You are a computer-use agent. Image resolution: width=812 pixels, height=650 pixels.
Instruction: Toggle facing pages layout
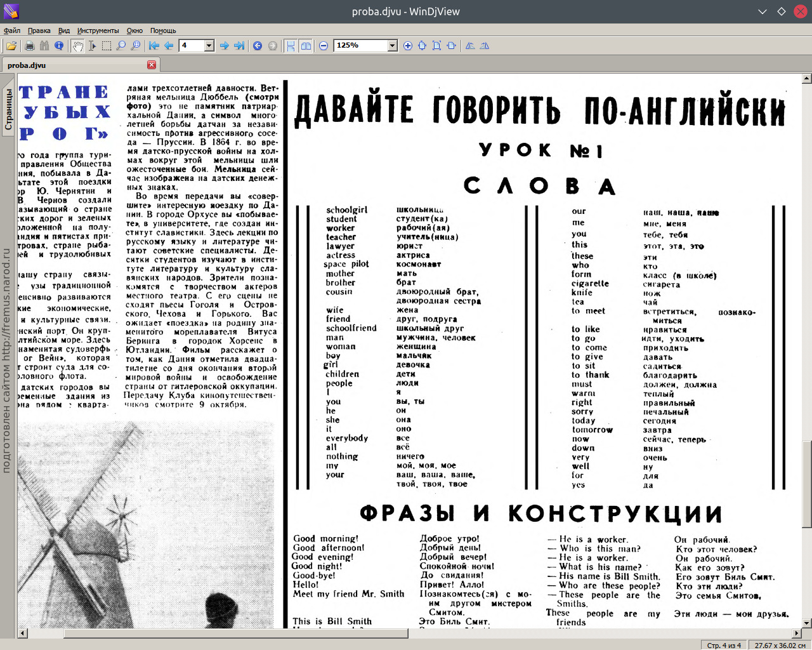click(x=306, y=46)
